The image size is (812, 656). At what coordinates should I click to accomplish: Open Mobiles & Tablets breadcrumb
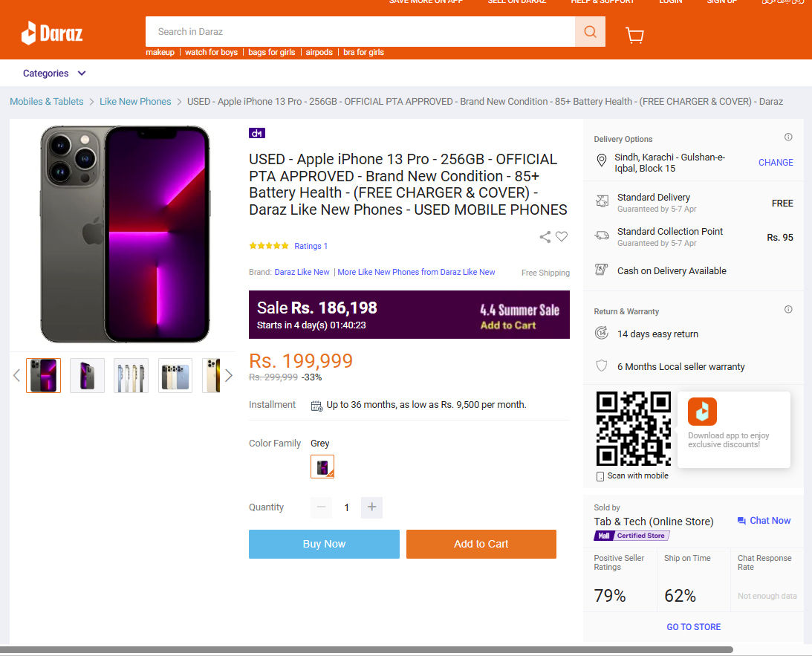click(x=47, y=102)
